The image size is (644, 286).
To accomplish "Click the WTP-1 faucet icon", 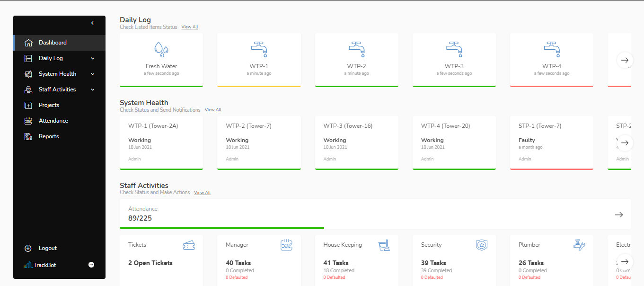I will click(x=259, y=49).
